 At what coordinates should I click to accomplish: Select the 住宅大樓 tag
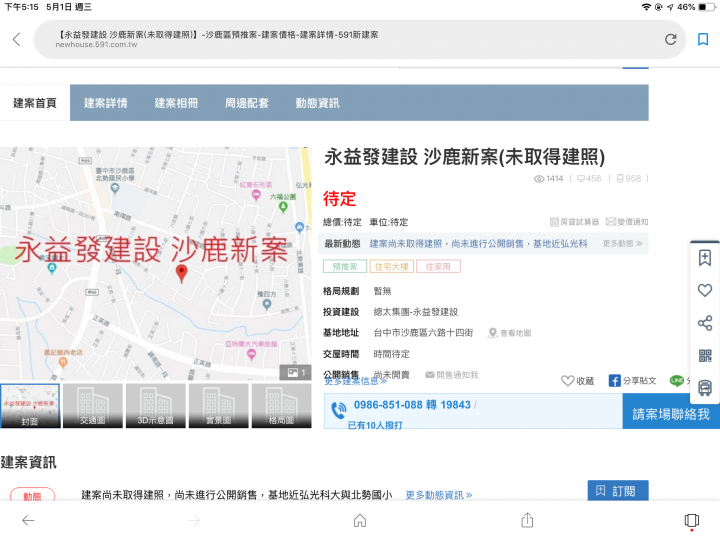[x=392, y=266]
